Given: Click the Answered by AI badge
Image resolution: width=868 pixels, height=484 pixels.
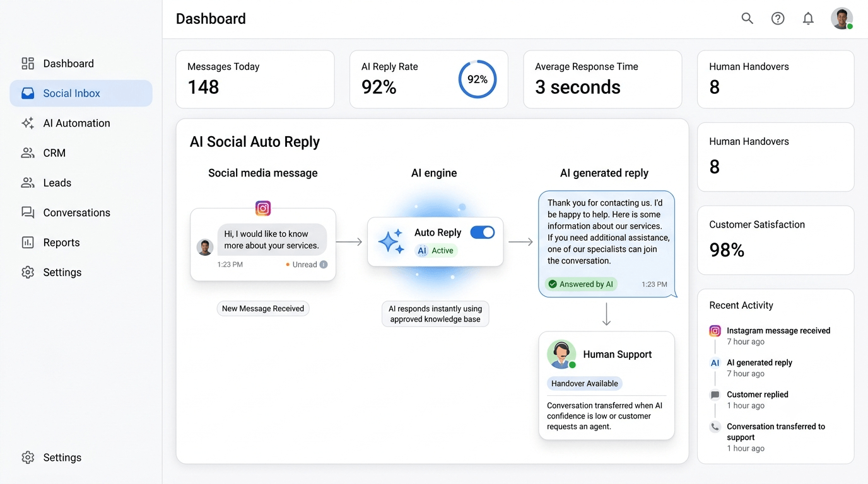Looking at the screenshot, I should 581,284.
